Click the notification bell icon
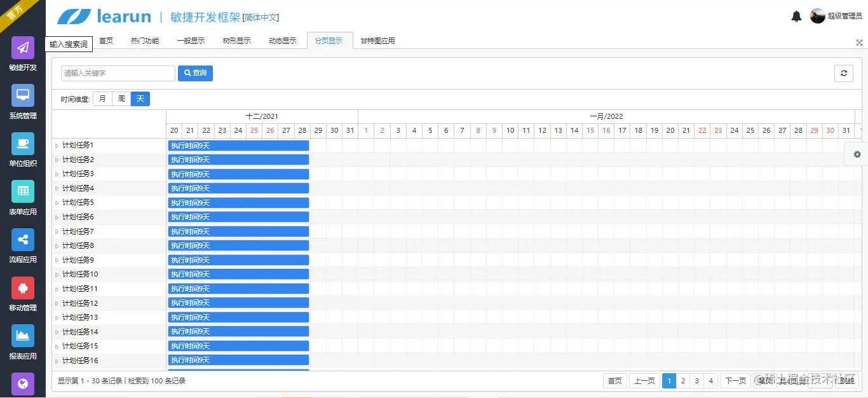This screenshot has width=868, height=398. [x=796, y=16]
